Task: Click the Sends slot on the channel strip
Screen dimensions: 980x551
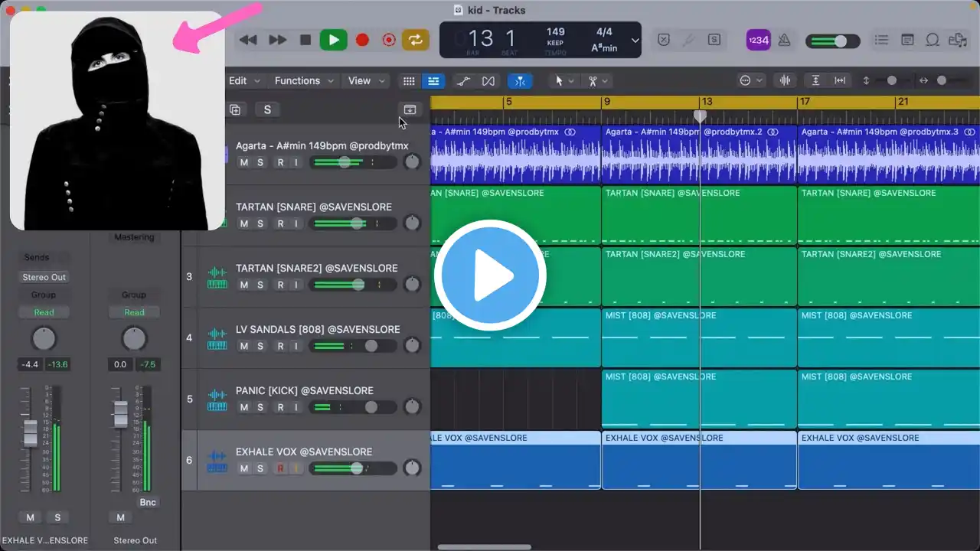Action: point(36,258)
